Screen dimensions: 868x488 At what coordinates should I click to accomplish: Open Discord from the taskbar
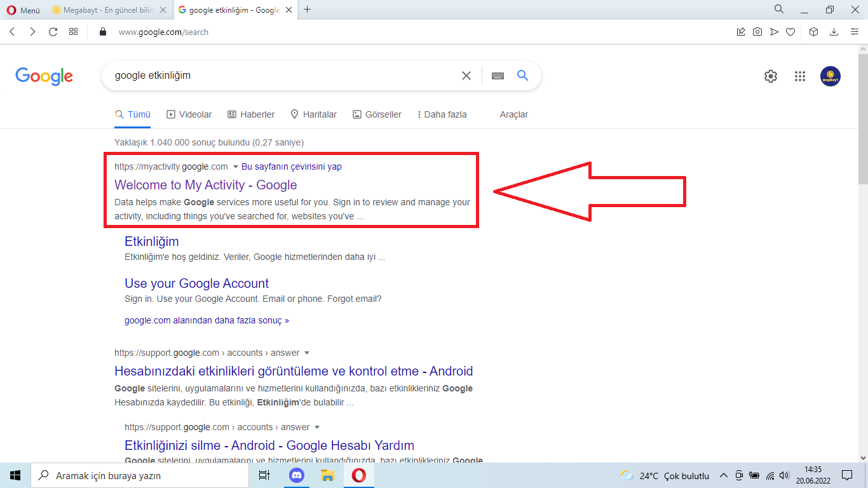[296, 475]
